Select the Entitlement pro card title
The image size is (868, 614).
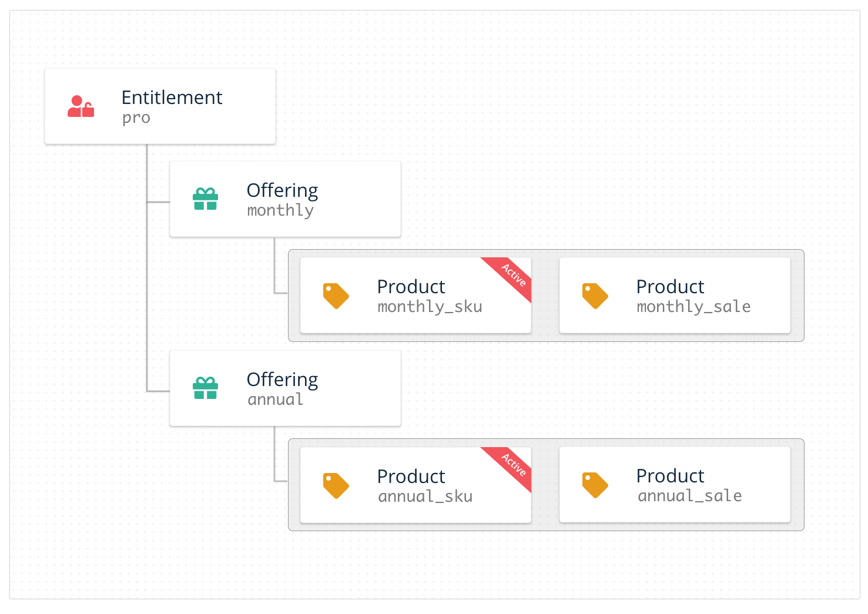point(172,98)
